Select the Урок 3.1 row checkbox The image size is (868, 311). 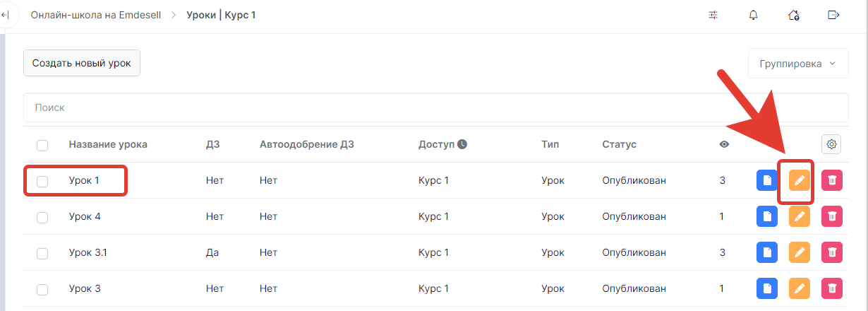pos(42,253)
